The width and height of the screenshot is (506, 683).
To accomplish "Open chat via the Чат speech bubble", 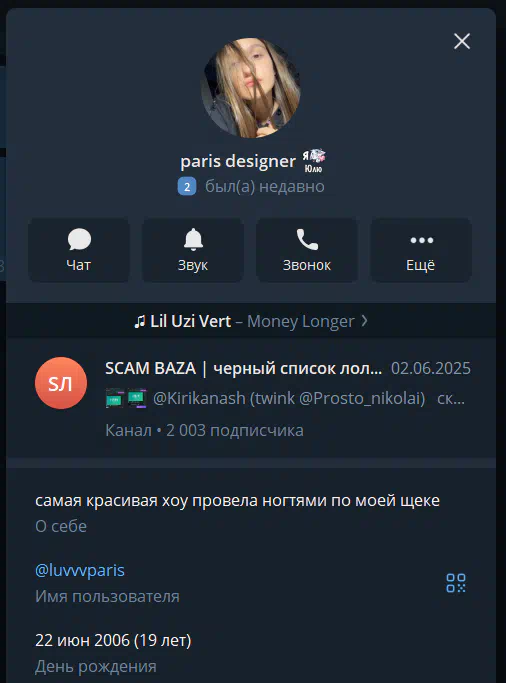I will 79,250.
